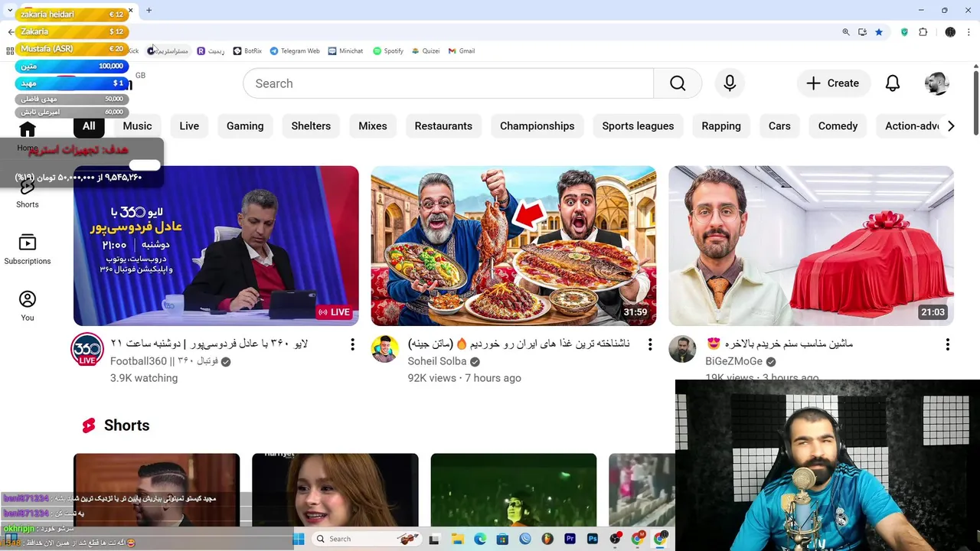Open the ریمیت bookmark
Screen dimensions: 980x551
211,51
